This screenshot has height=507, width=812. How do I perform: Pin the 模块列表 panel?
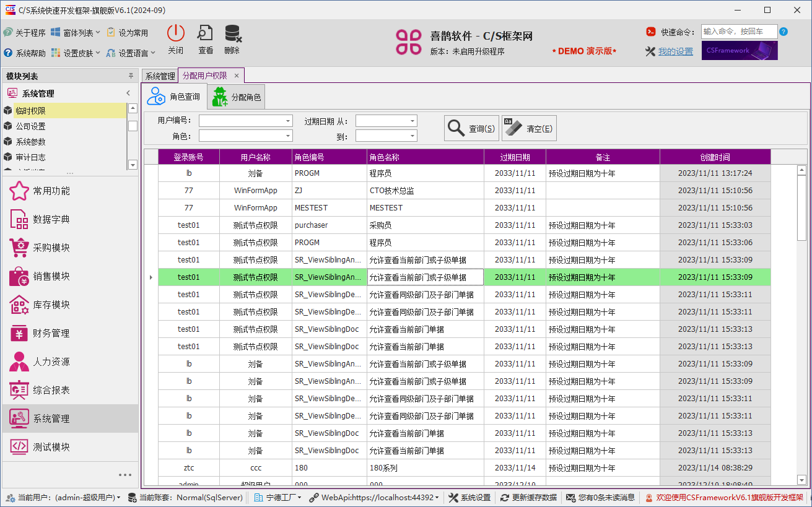[131, 76]
